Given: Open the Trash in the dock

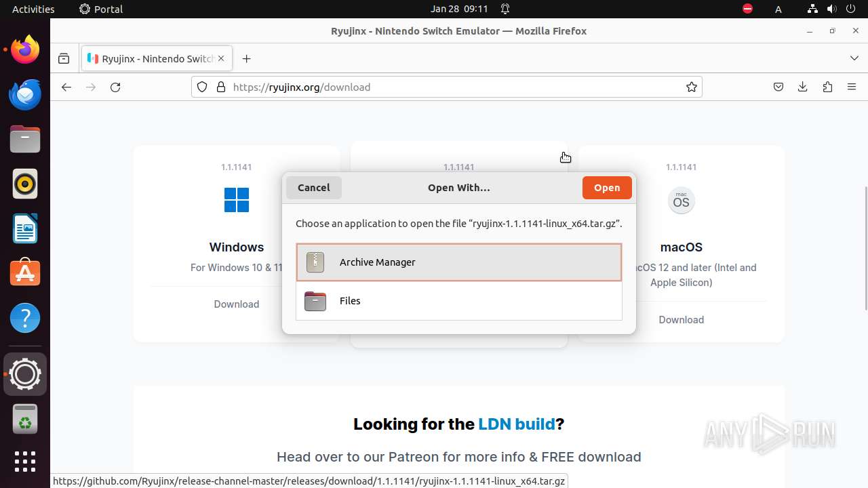Looking at the screenshot, I should coord(25,419).
